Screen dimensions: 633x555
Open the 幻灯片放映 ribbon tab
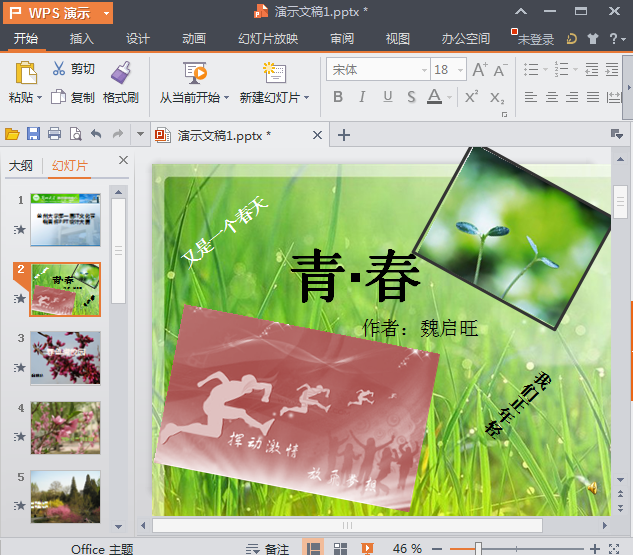[x=268, y=39]
